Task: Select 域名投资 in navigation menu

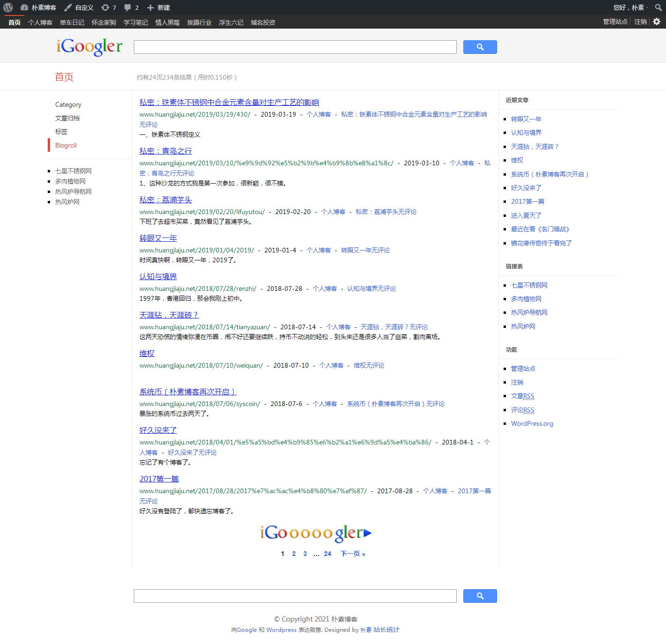Action: [263, 22]
